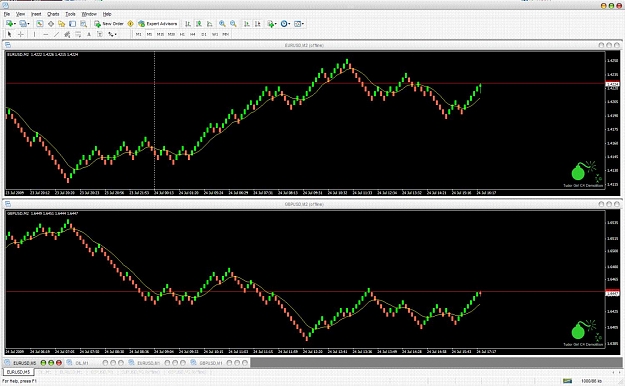
Task: Show the Navigator panel via toolbar icon
Action: point(61,24)
